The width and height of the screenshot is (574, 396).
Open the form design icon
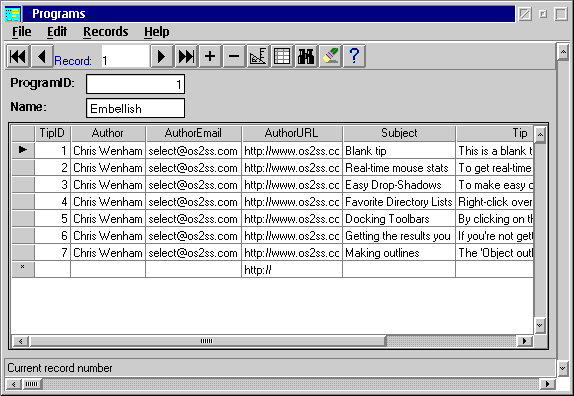258,56
